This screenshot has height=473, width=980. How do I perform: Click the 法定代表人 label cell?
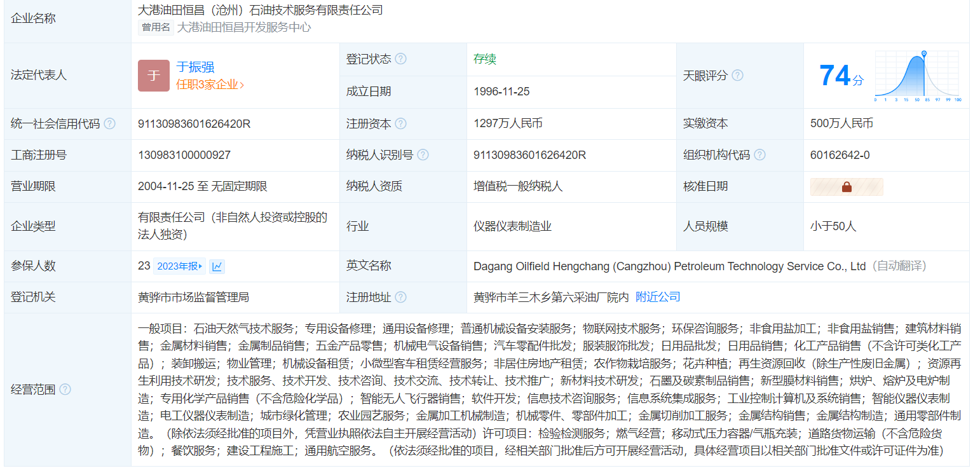point(67,75)
